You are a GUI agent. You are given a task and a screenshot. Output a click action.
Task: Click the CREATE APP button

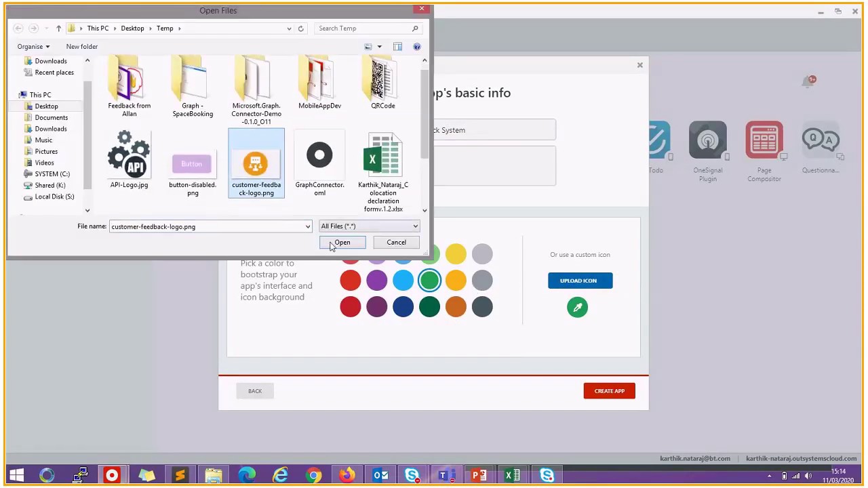(609, 391)
